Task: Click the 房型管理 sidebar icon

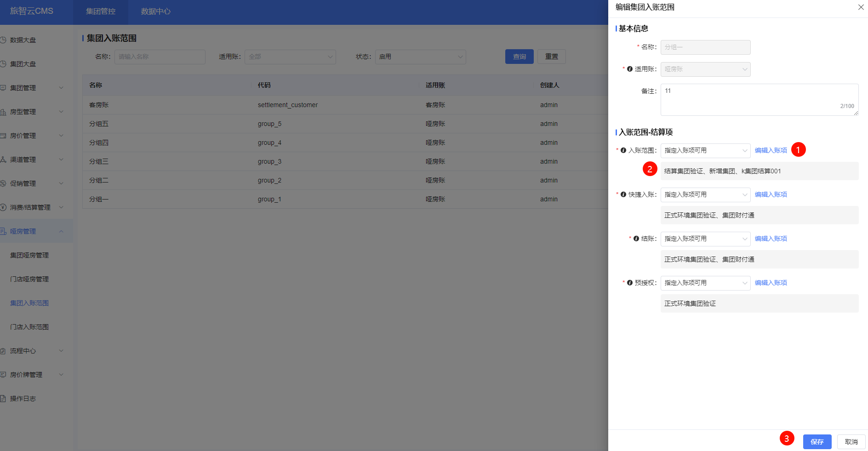Action: click(3, 112)
